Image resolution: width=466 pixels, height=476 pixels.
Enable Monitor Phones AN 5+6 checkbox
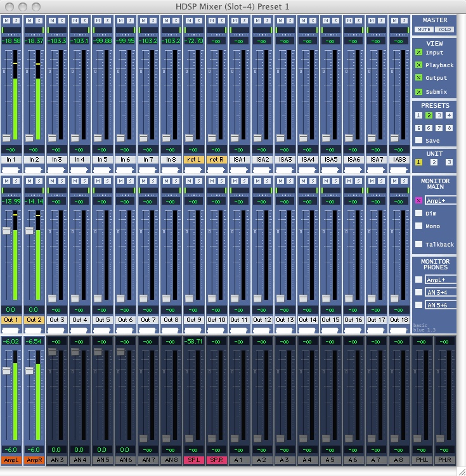pos(418,305)
